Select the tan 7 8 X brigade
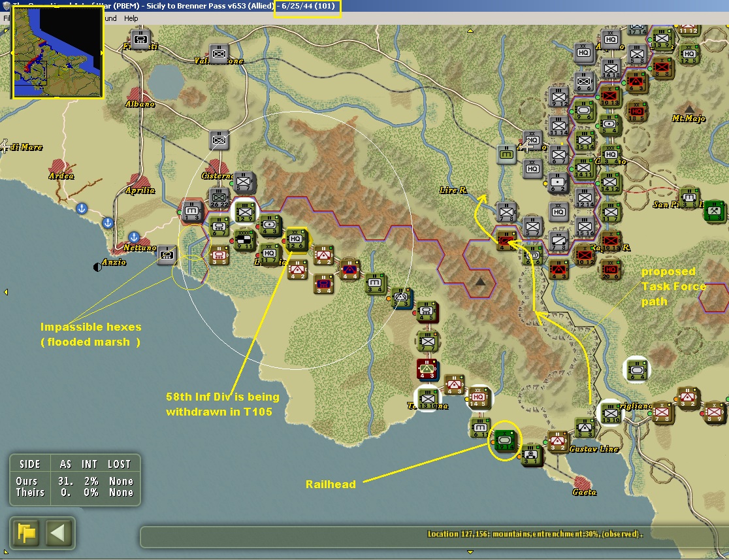 click(662, 413)
